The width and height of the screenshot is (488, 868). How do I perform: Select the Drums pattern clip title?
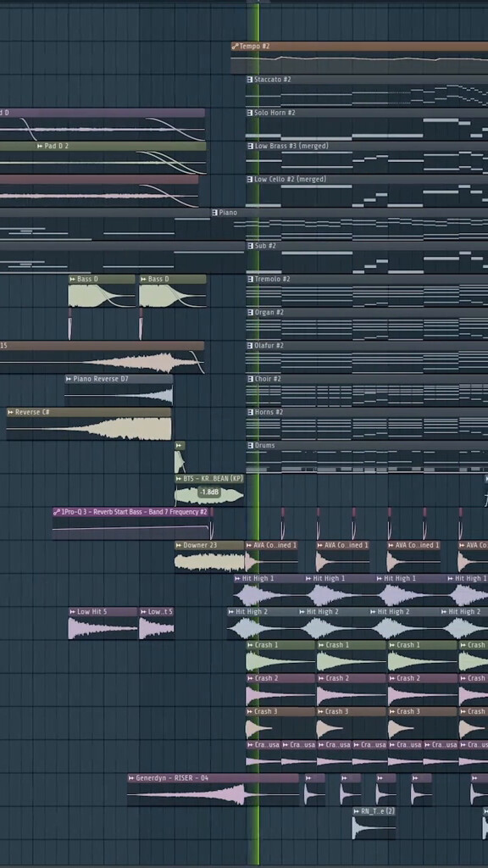[x=264, y=446]
